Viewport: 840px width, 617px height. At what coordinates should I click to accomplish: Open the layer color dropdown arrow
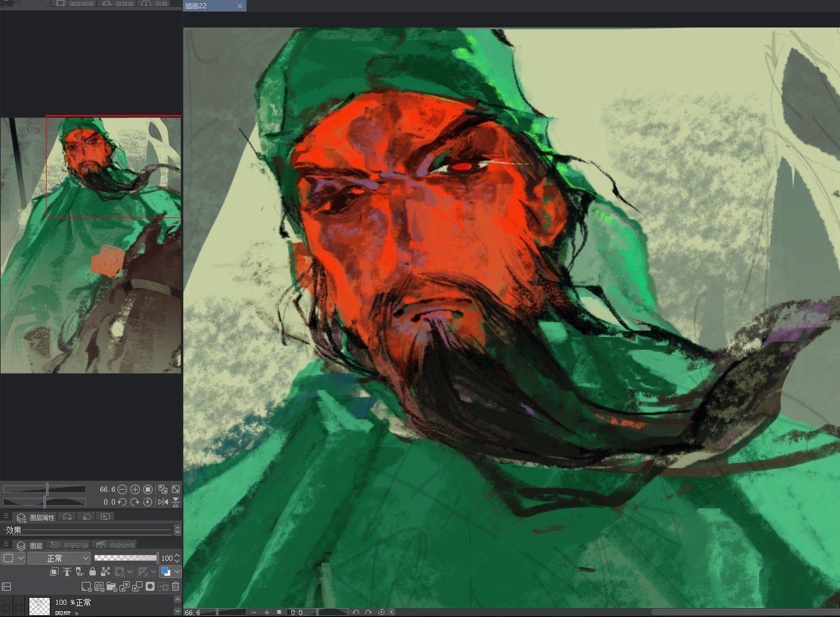(177, 572)
